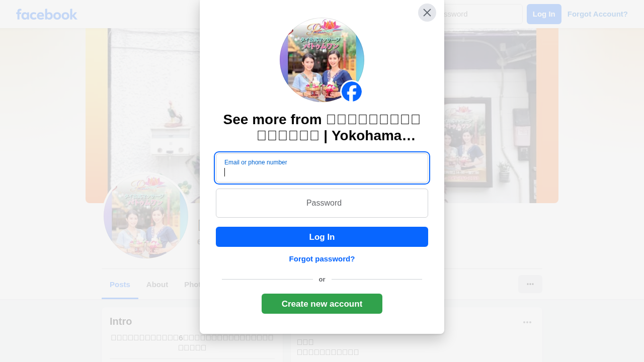Open the post options three-dots menu

pyautogui.click(x=527, y=322)
